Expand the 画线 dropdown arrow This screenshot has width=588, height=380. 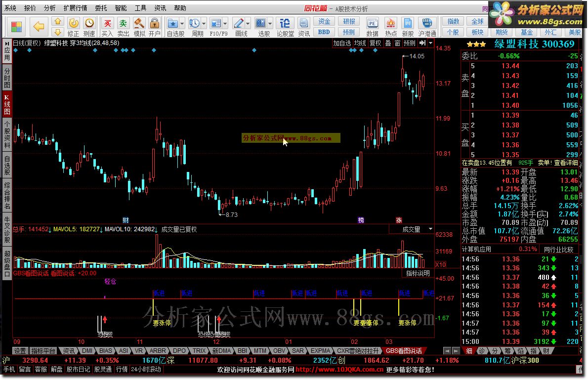(x=248, y=24)
